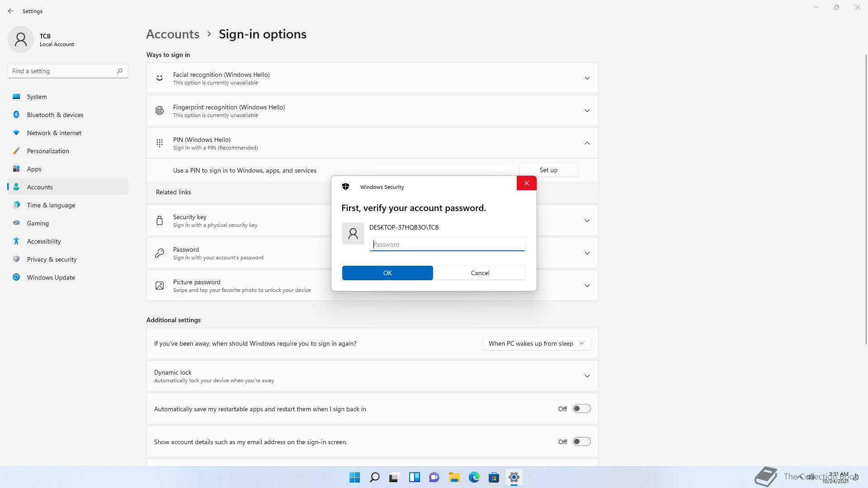Click the Privacy & security shield icon
Screen dimensions: 868x488
pos(16,259)
